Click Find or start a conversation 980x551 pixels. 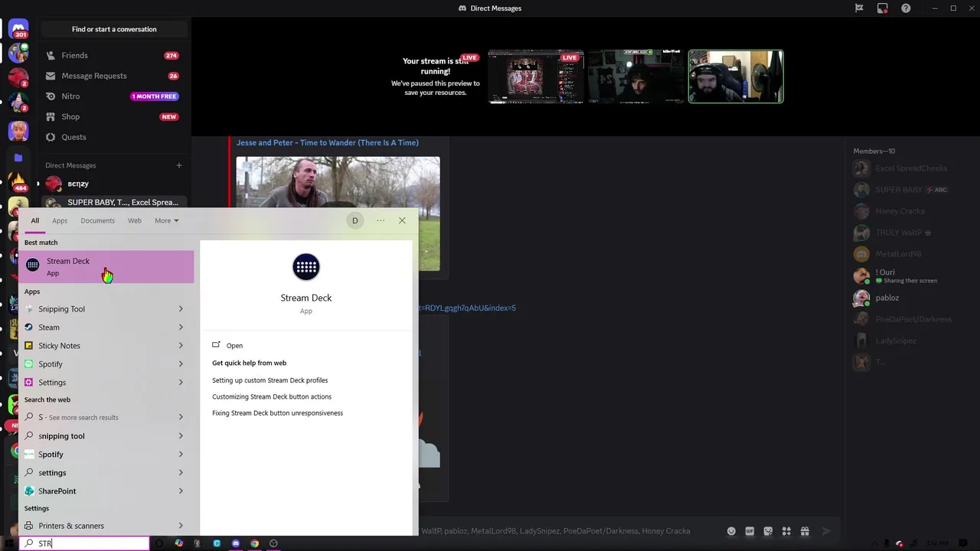pos(114,29)
